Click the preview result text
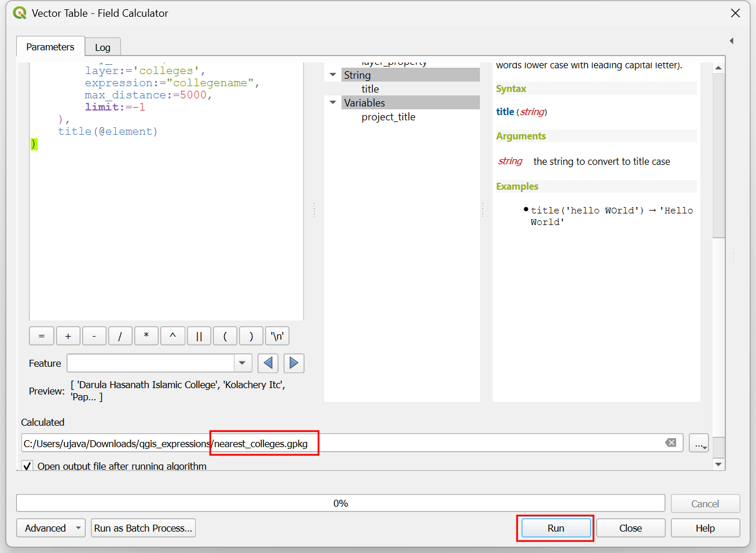 pos(178,390)
